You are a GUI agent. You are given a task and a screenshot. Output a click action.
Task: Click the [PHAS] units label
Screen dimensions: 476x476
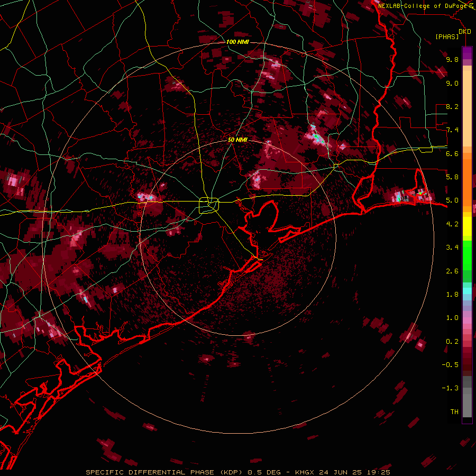[x=447, y=37]
